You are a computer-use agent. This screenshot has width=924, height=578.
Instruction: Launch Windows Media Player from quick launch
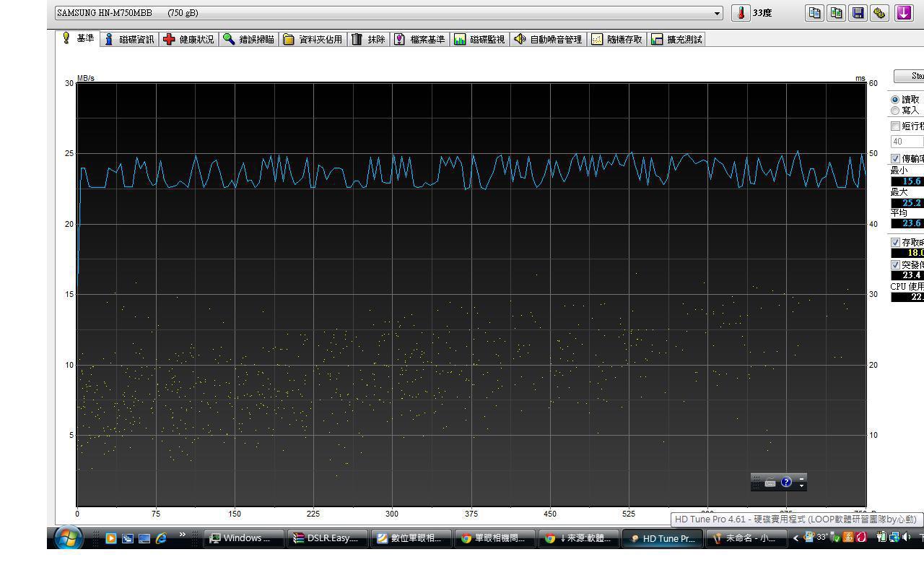111,538
